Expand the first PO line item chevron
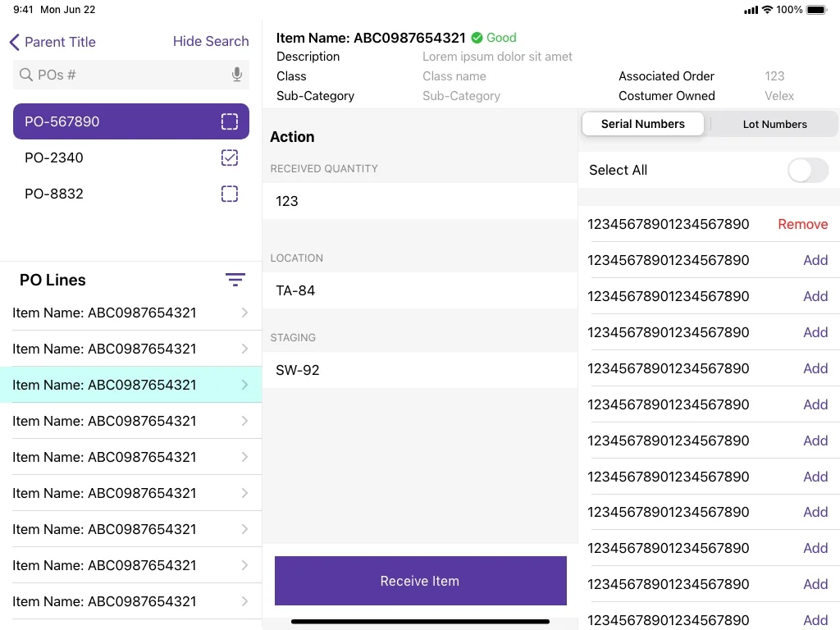Screen dimensions: 840x630 point(244,313)
